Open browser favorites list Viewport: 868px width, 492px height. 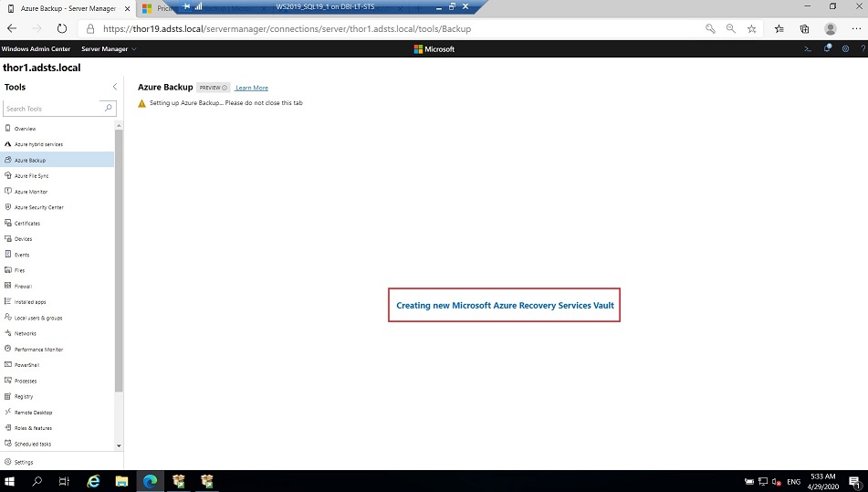coord(779,29)
